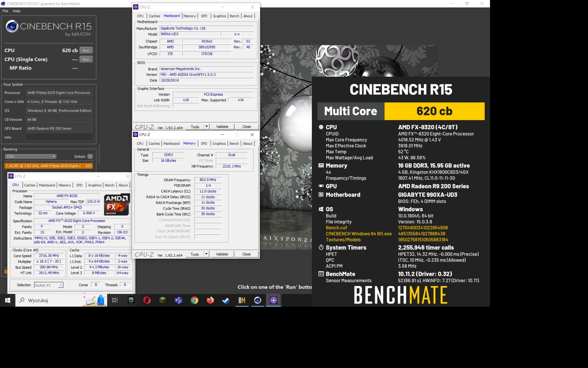Viewport: 588px width, 368px height.
Task: Click Ranking Details arrow icon
Action: pos(90,156)
